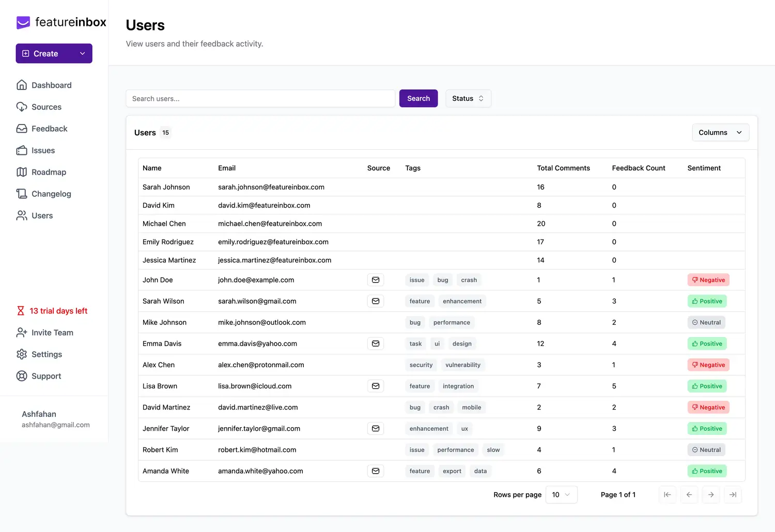Click the Negative sentiment badge for Alex Chen
The image size is (775, 532).
coord(708,365)
